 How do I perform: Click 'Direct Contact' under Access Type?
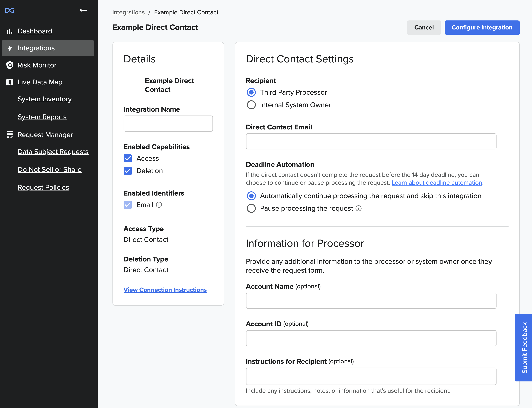click(146, 240)
